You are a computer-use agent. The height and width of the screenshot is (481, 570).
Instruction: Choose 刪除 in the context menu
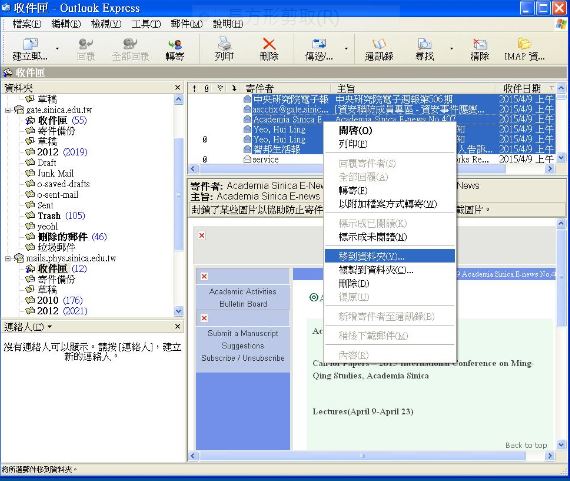(390, 283)
